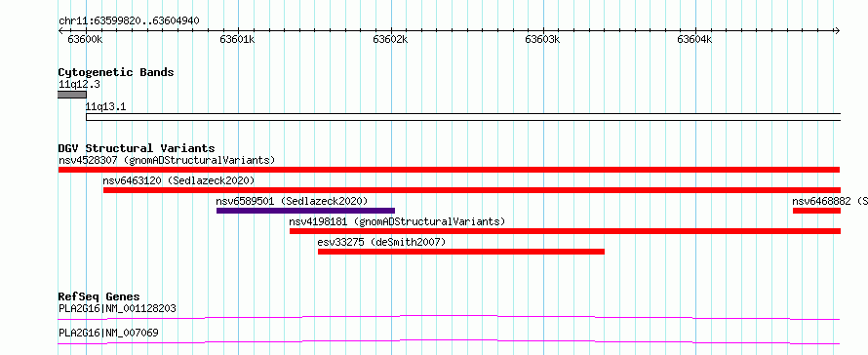Click the left arrowhead of the ruler

point(60,31)
